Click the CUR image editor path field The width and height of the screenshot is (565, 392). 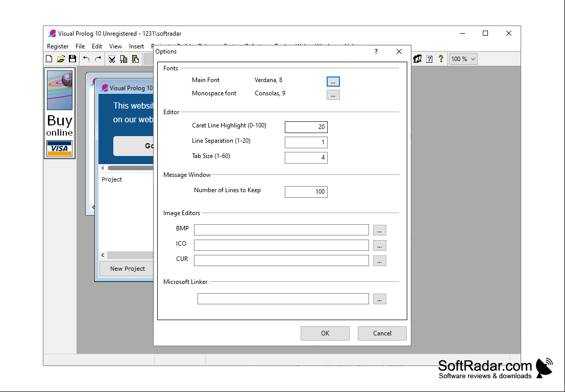click(281, 260)
